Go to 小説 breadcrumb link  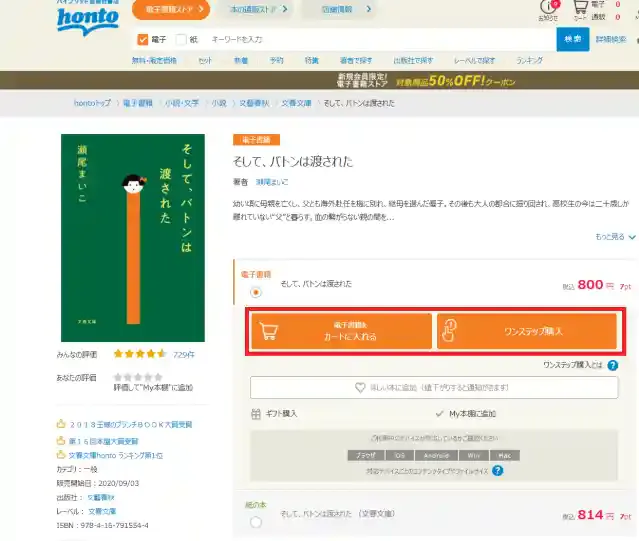click(x=219, y=103)
